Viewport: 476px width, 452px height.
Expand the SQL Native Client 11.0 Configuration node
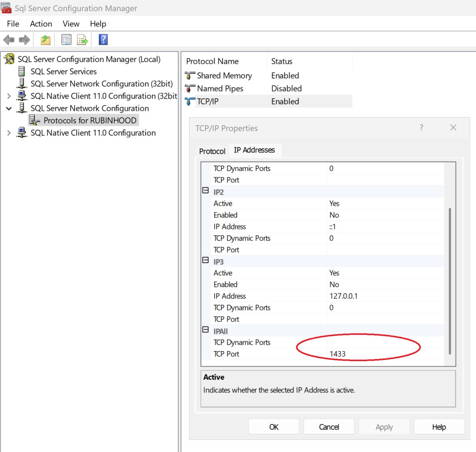pos(9,133)
